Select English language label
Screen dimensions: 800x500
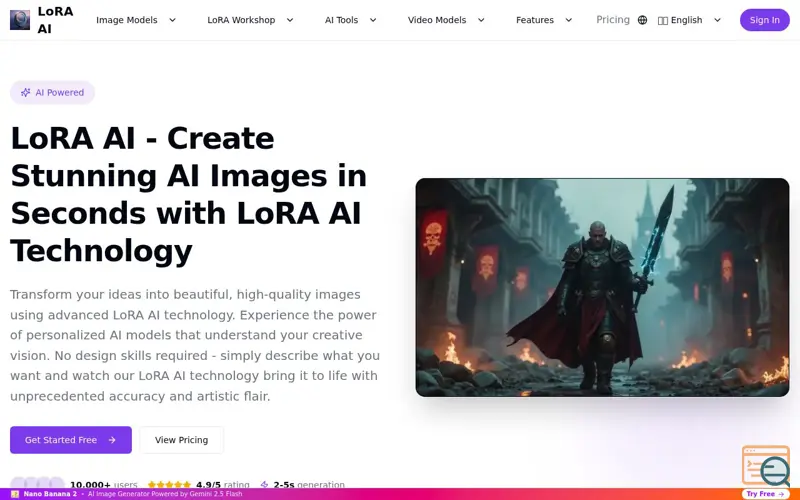pyautogui.click(x=686, y=20)
